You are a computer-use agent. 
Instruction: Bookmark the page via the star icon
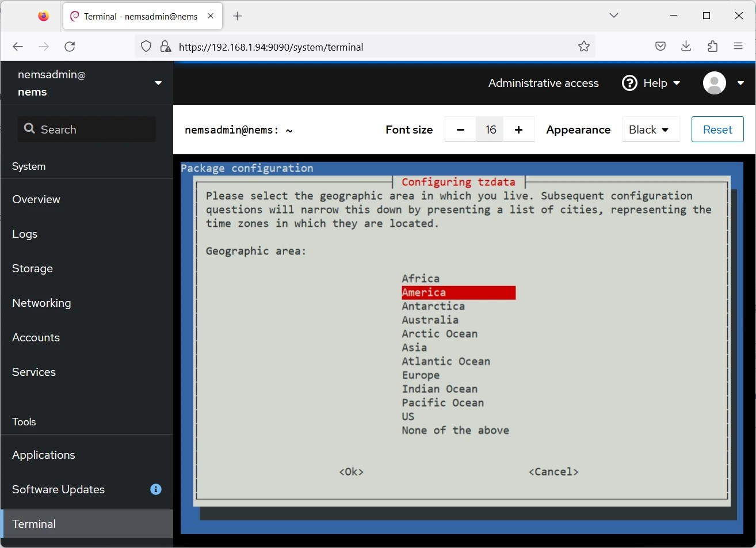click(584, 45)
